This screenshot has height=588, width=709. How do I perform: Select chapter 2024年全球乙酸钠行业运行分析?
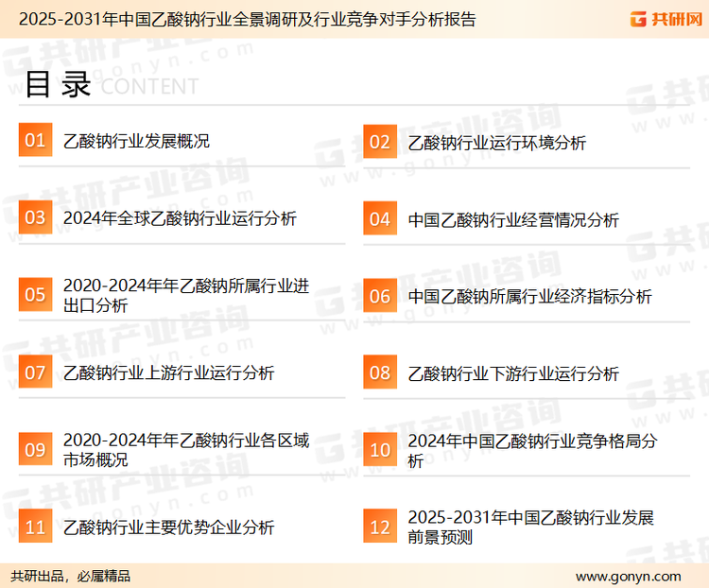point(180,218)
